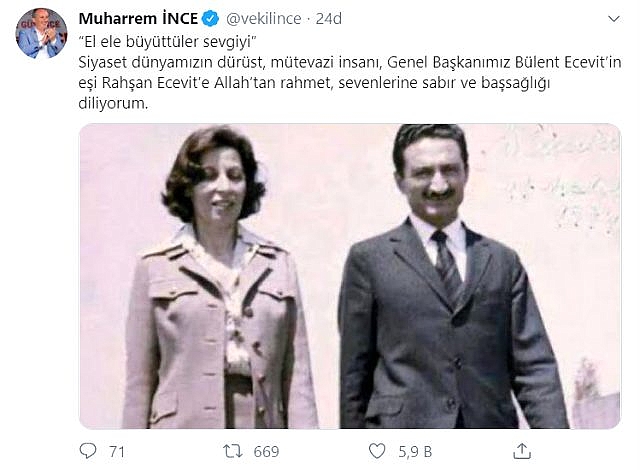The height and width of the screenshot is (470, 640).
Task: Click the 5,9 B likes count
Action: 415,452
